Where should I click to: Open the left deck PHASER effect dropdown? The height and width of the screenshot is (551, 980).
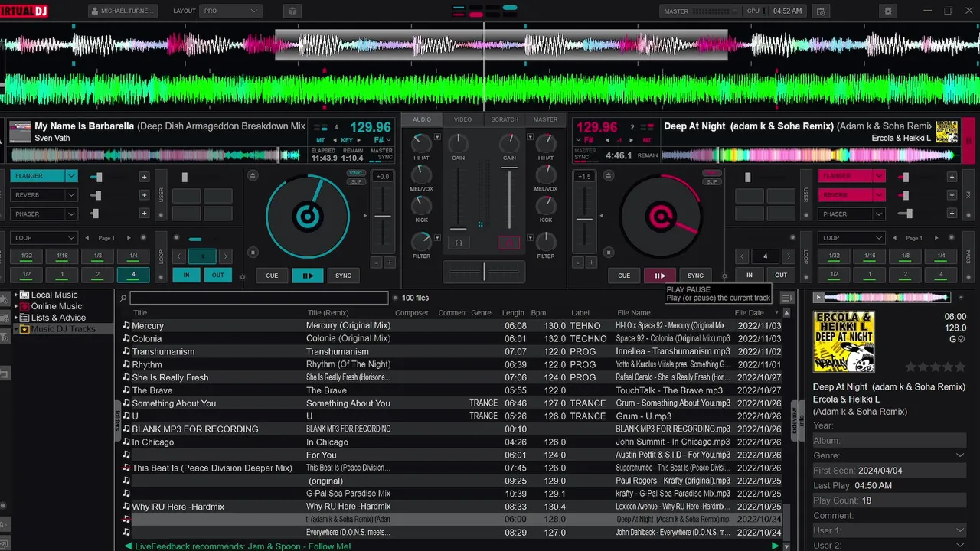coord(71,214)
